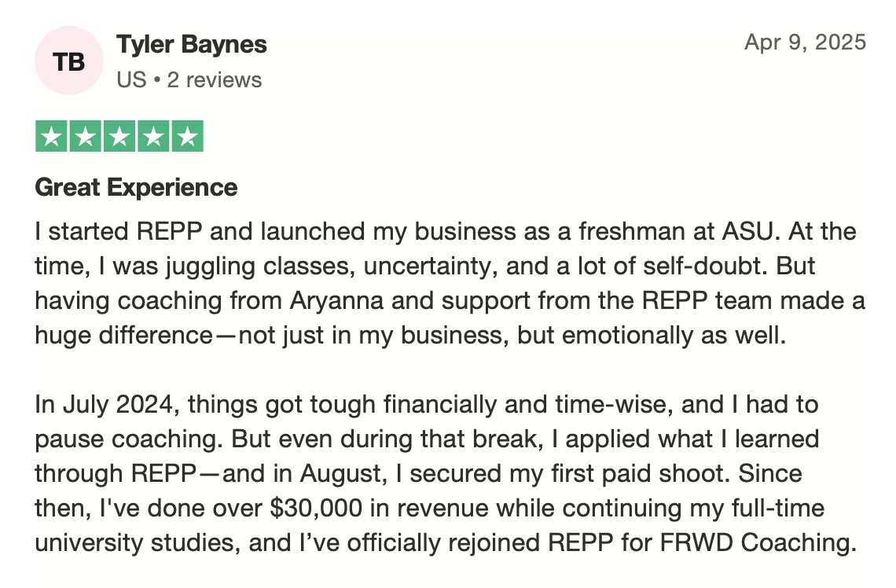
Task: Click '$30,000' in the review body
Action: point(316,509)
